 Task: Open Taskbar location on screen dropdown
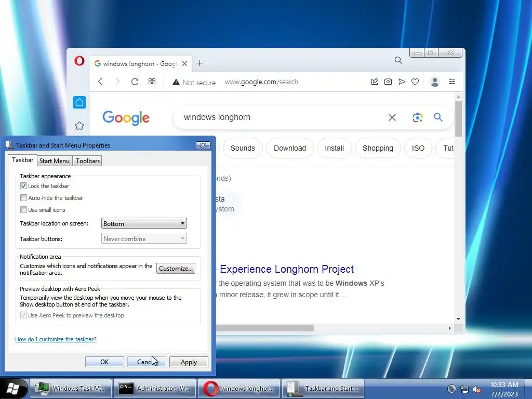[144, 223]
